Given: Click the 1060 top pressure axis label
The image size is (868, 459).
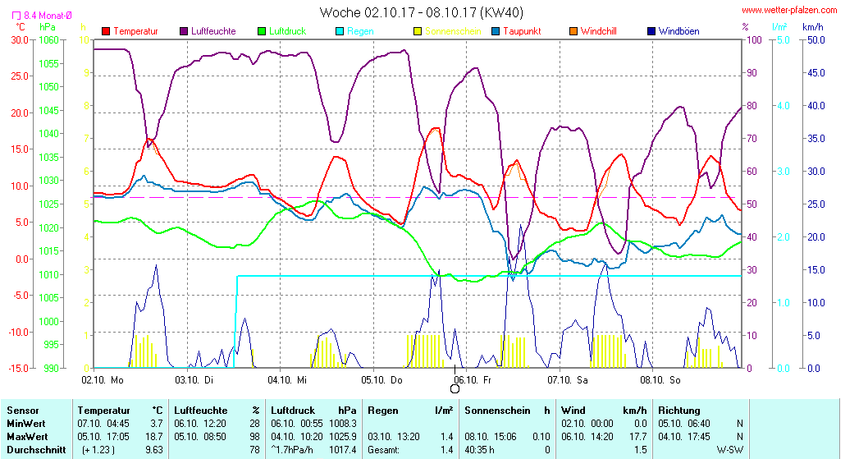Looking at the screenshot, I should [48, 40].
